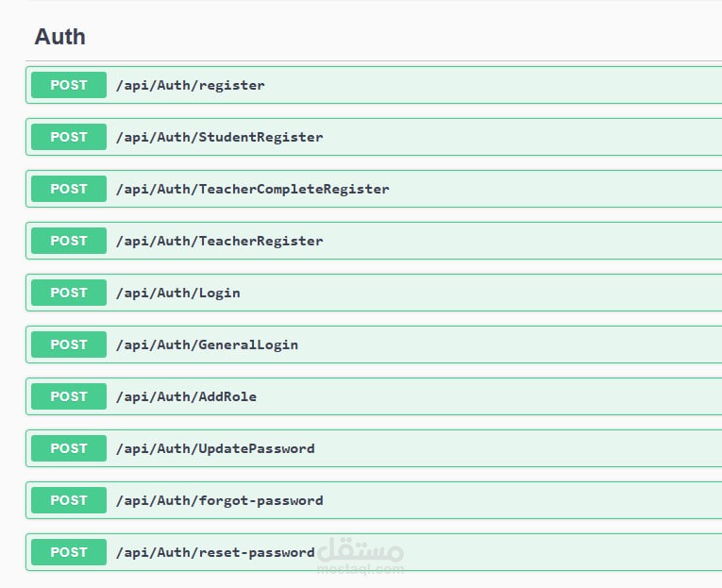The width and height of the screenshot is (722, 588).
Task: Open the /api/Auth/Login endpoint path
Action: click(177, 293)
